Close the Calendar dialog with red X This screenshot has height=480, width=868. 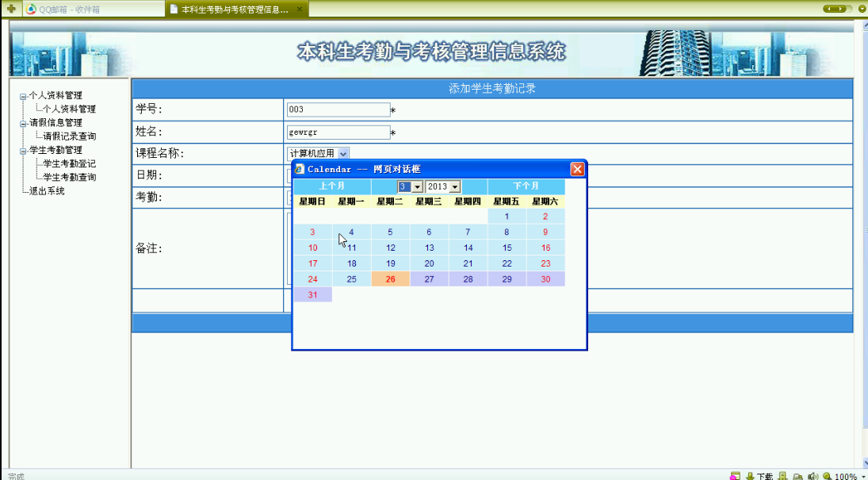pyautogui.click(x=577, y=169)
